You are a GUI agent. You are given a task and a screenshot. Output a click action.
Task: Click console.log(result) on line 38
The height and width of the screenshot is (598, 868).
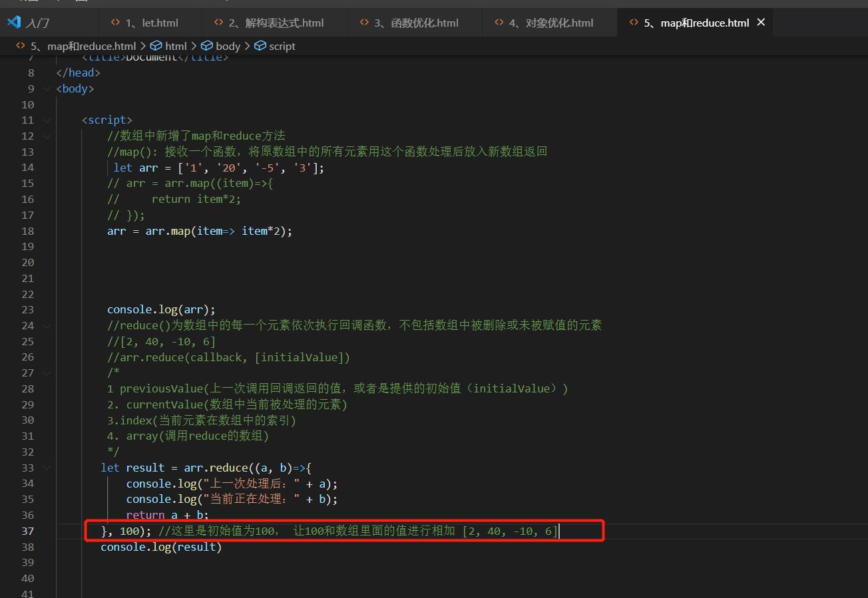(x=161, y=547)
